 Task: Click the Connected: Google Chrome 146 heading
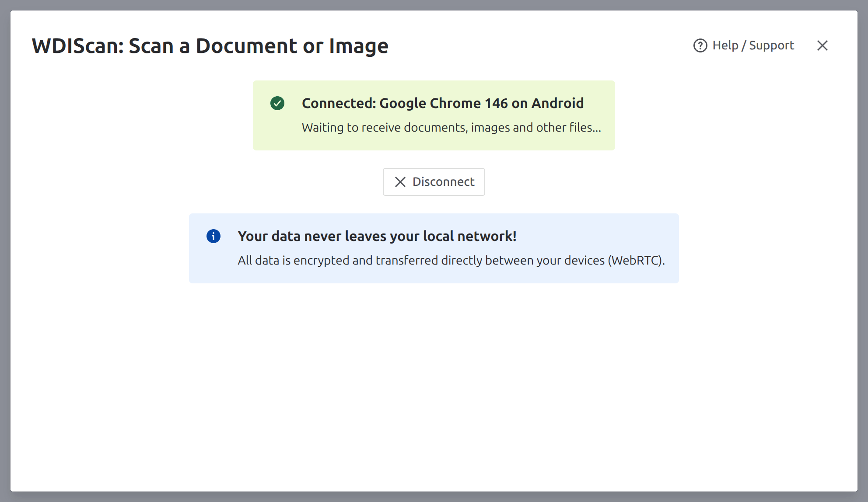442,103
